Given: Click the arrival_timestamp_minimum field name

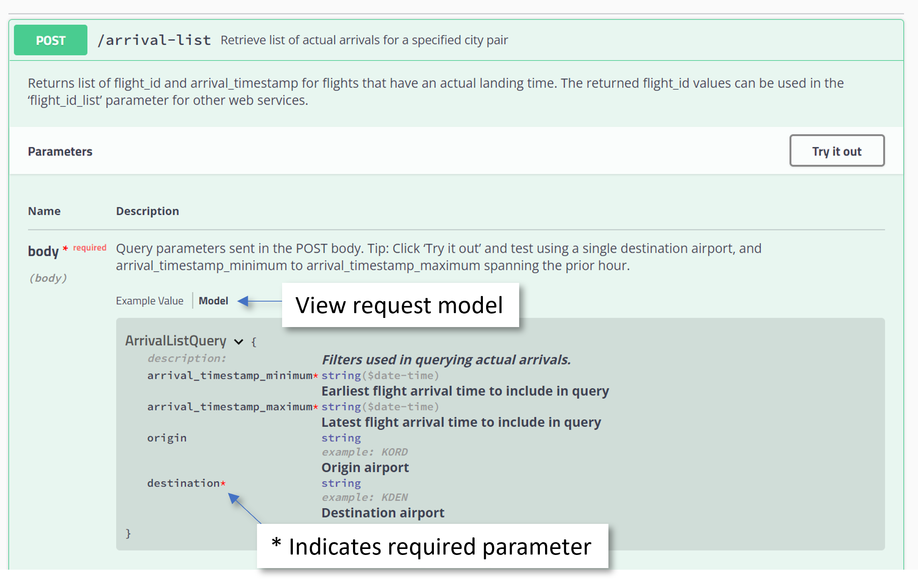Looking at the screenshot, I should [x=229, y=376].
